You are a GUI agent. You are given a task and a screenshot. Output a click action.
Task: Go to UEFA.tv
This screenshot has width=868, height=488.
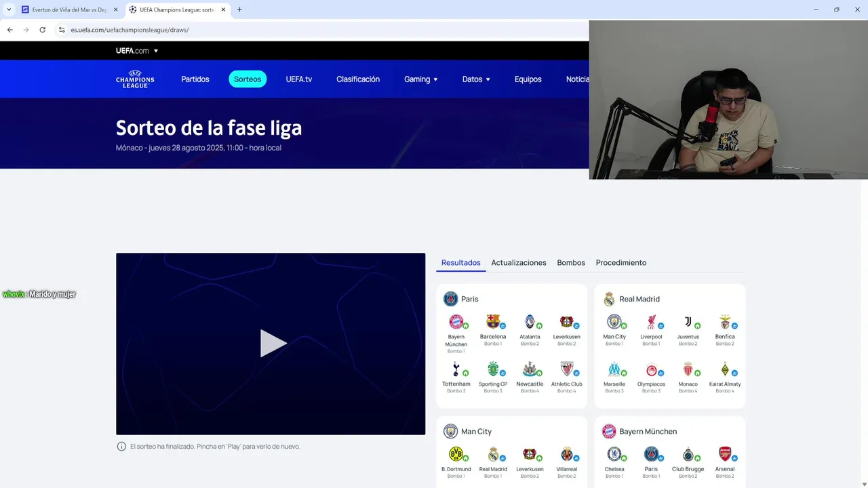(299, 79)
